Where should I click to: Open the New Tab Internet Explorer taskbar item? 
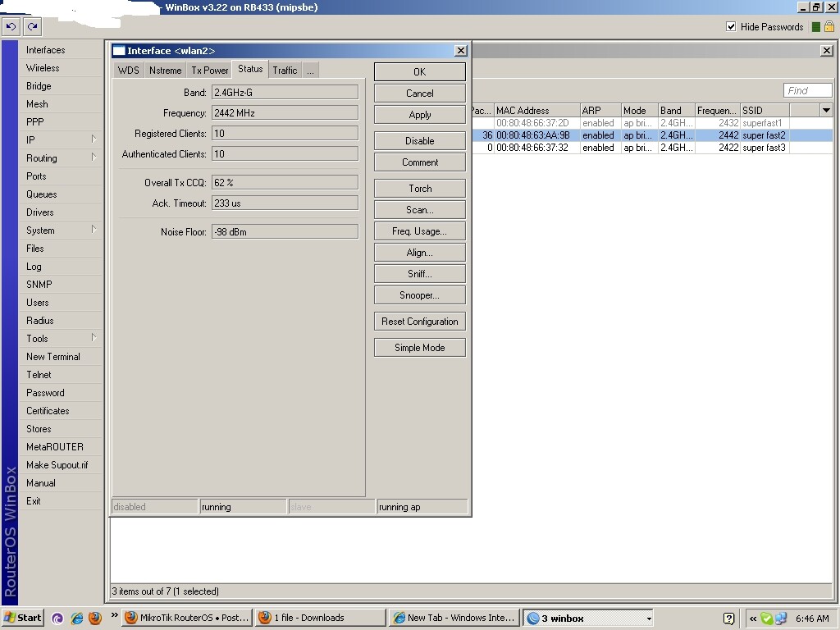click(454, 618)
